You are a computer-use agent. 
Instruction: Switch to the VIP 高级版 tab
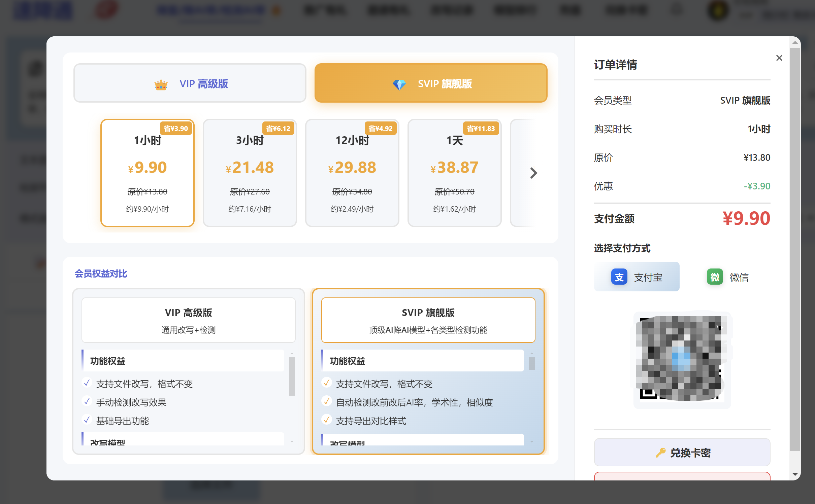point(190,83)
